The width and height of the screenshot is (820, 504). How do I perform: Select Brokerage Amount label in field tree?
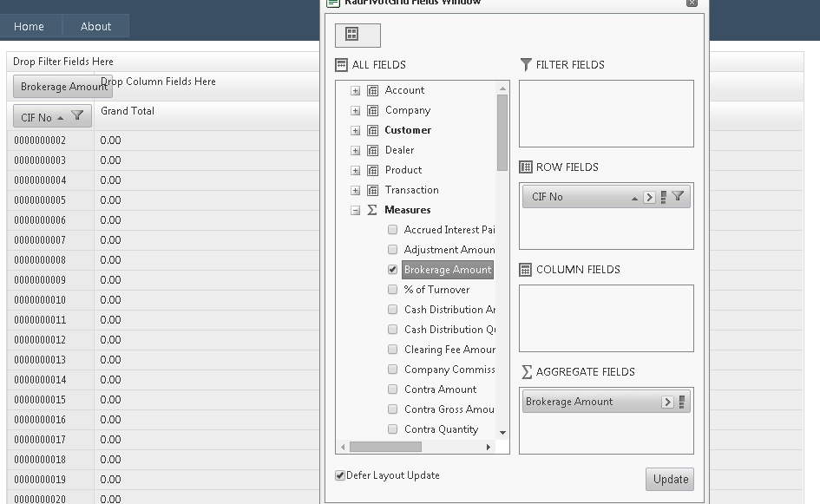(448, 270)
